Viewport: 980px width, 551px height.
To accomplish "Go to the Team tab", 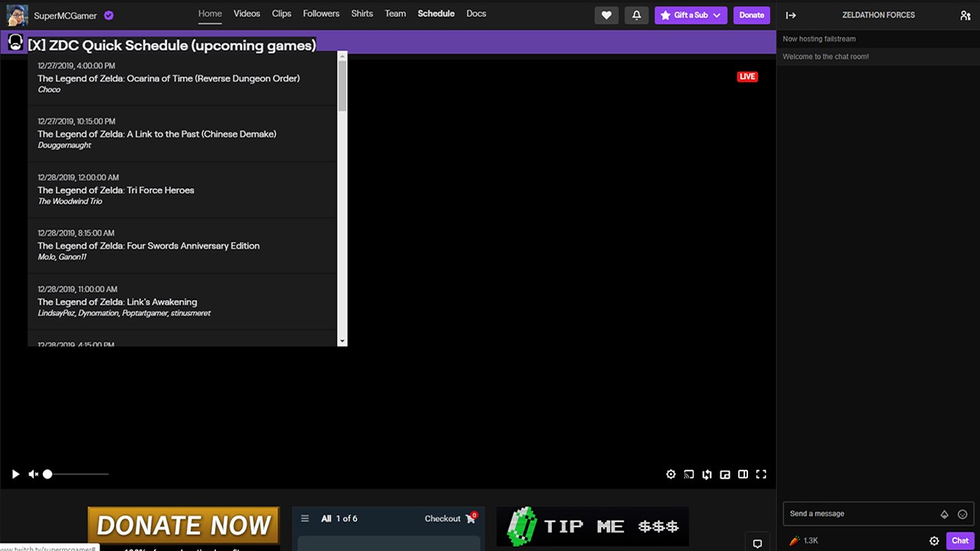I will (395, 14).
